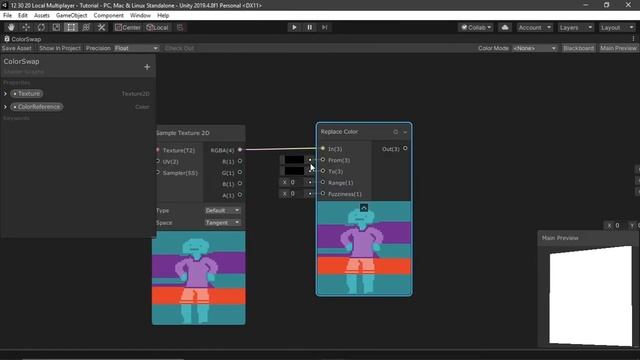Image resolution: width=640 pixels, height=360 pixels.
Task: Open the custom editor tools icon
Action: pyautogui.click(x=101, y=27)
